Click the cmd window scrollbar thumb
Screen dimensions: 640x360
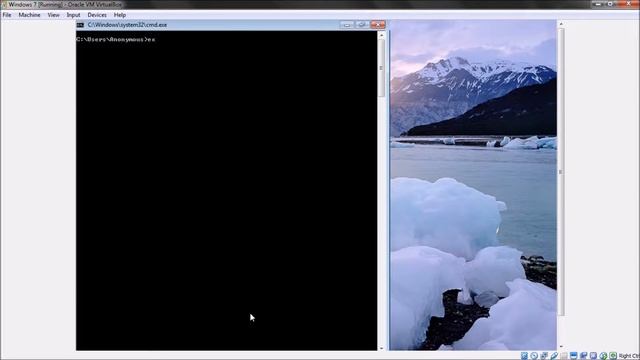pyautogui.click(x=382, y=68)
